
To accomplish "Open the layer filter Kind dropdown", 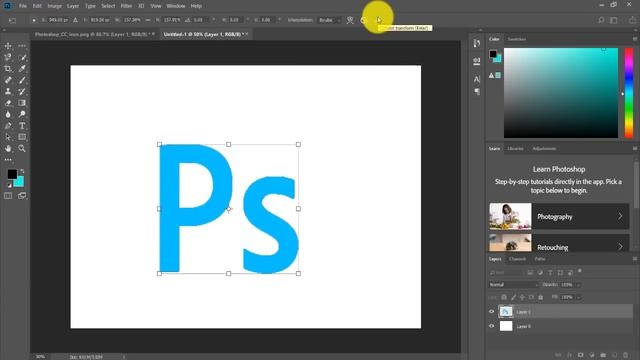I will coord(506,273).
